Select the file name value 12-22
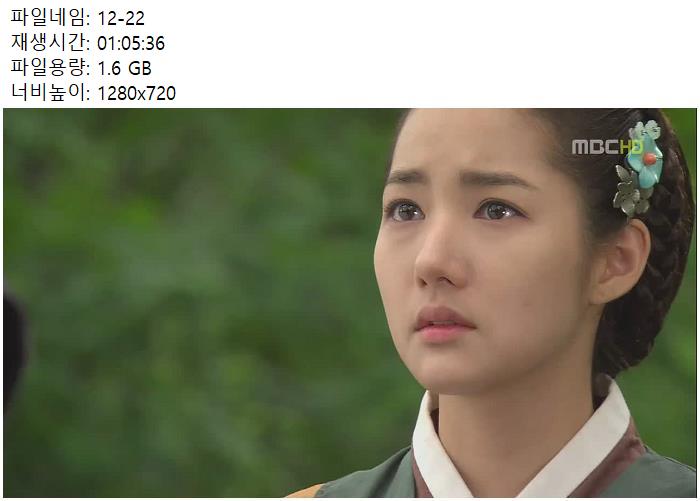The image size is (700, 501). [x=121, y=19]
